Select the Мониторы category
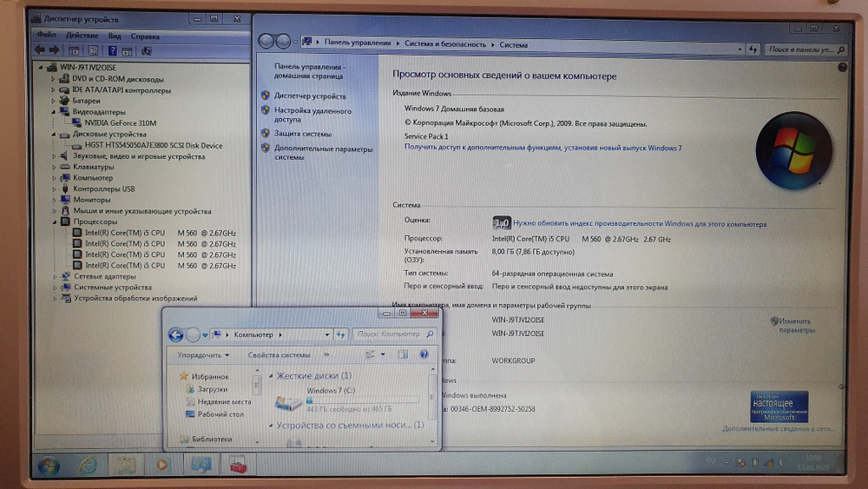The height and width of the screenshot is (489, 868). click(92, 200)
